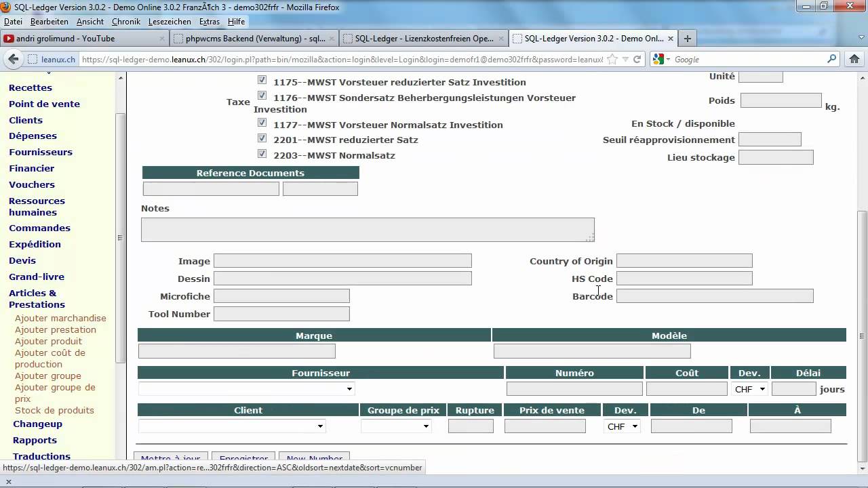Click the Tool Number input field
868x488 pixels.
[281, 314]
